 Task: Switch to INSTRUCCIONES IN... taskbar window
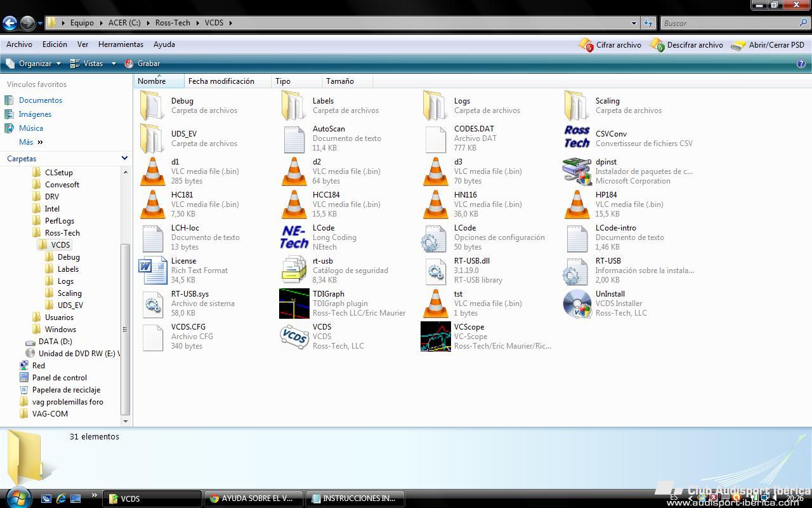355,498
